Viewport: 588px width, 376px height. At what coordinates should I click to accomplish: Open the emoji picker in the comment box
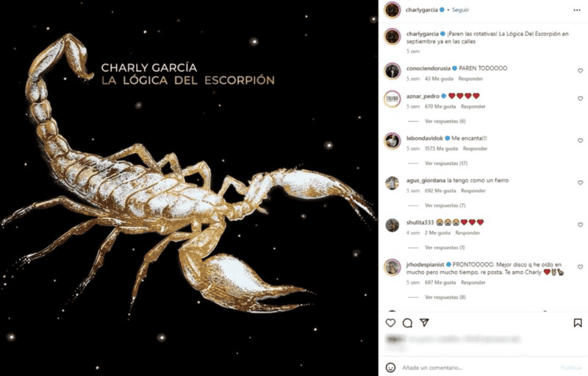390,367
